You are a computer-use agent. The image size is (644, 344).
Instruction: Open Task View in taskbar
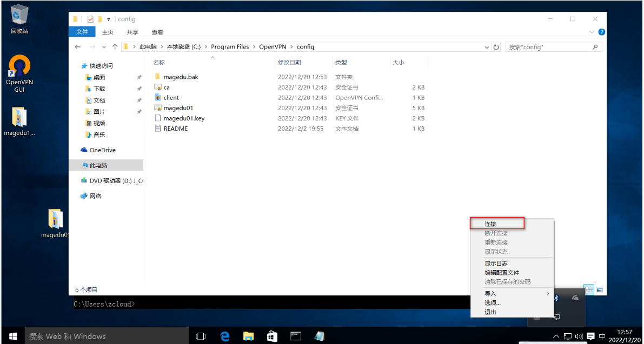coord(201,336)
